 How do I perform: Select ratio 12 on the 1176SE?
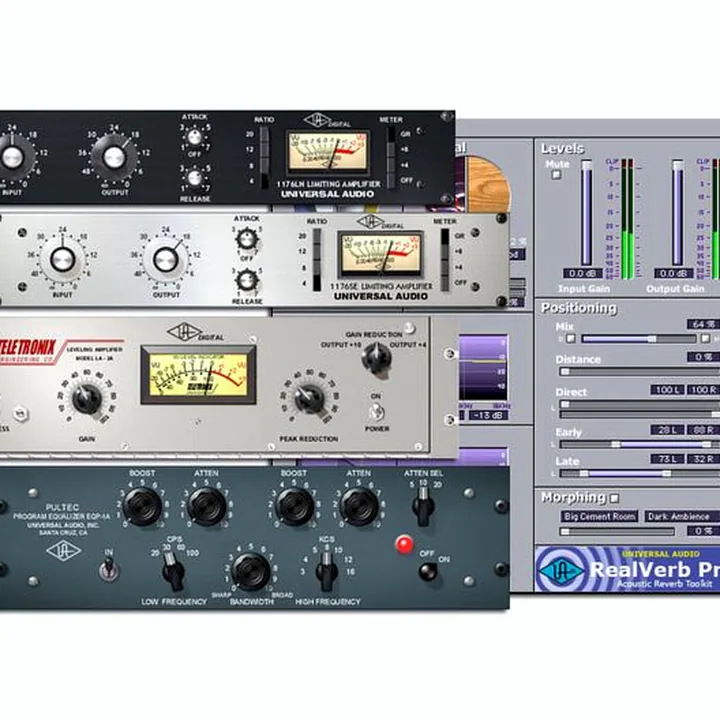click(317, 252)
